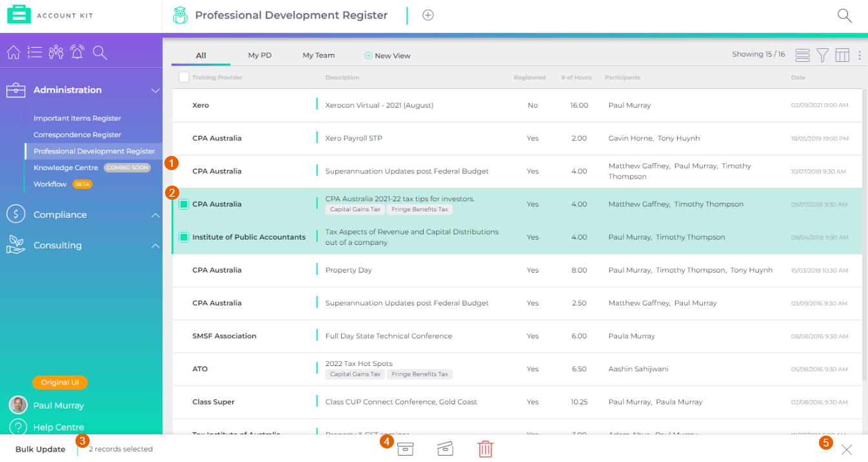Click the Original UI button
The image size is (868, 462).
point(60,383)
